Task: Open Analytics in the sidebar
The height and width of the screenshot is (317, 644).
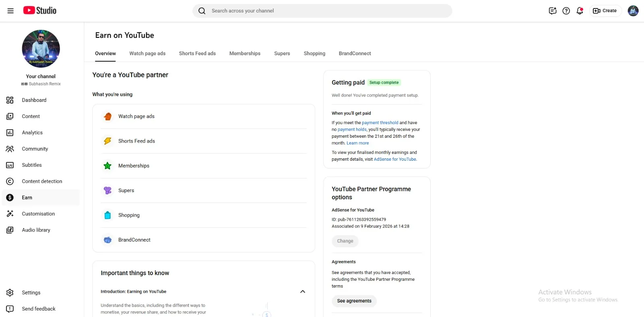Action: click(41, 133)
